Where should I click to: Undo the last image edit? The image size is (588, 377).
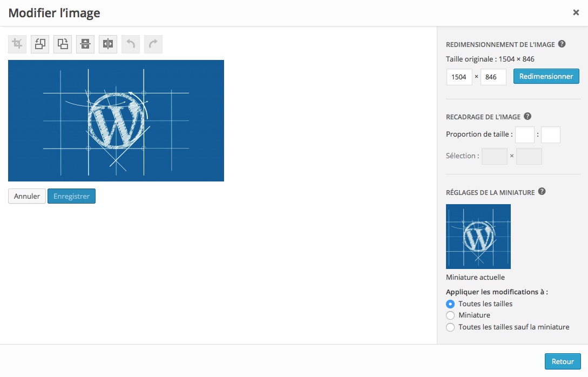pyautogui.click(x=131, y=44)
